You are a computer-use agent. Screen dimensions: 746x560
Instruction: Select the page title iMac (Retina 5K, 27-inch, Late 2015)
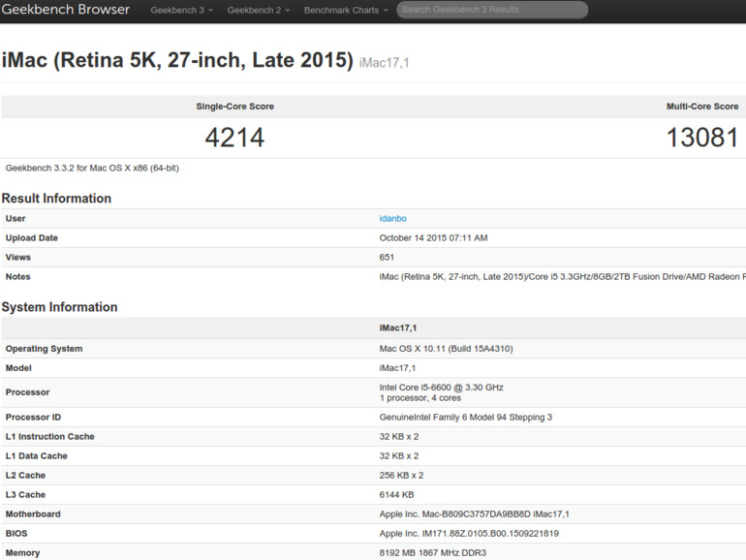click(177, 60)
